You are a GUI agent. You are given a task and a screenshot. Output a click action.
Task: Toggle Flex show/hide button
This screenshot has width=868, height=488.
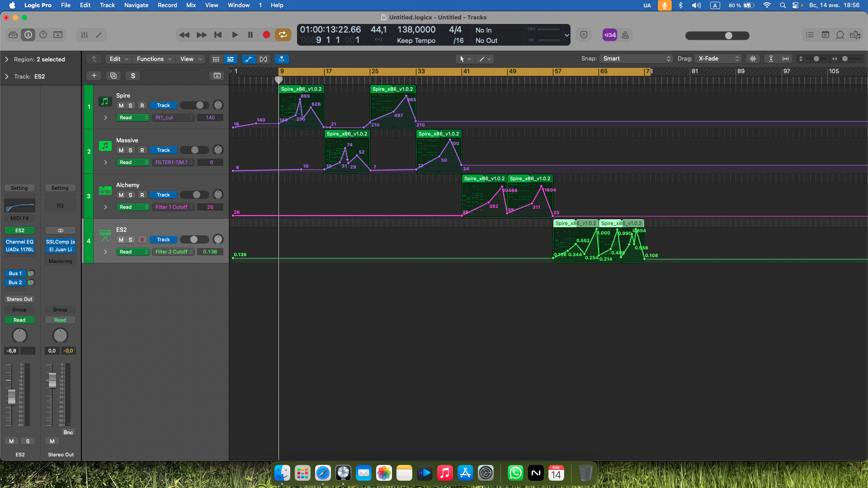click(263, 59)
